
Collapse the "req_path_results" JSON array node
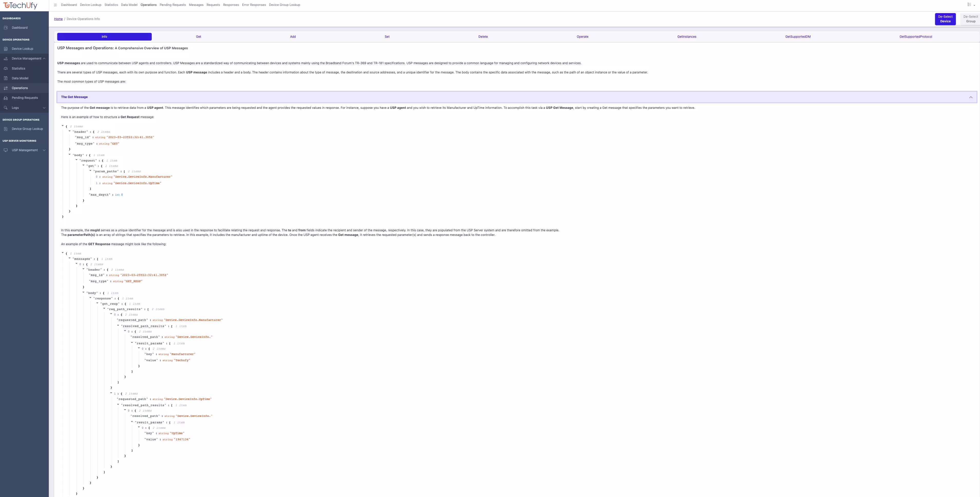104,309
